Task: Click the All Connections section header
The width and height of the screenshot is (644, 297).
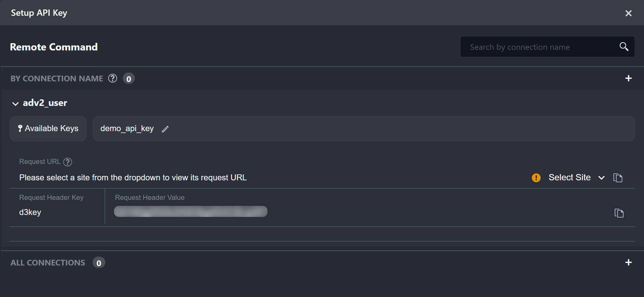Action: [x=48, y=263]
